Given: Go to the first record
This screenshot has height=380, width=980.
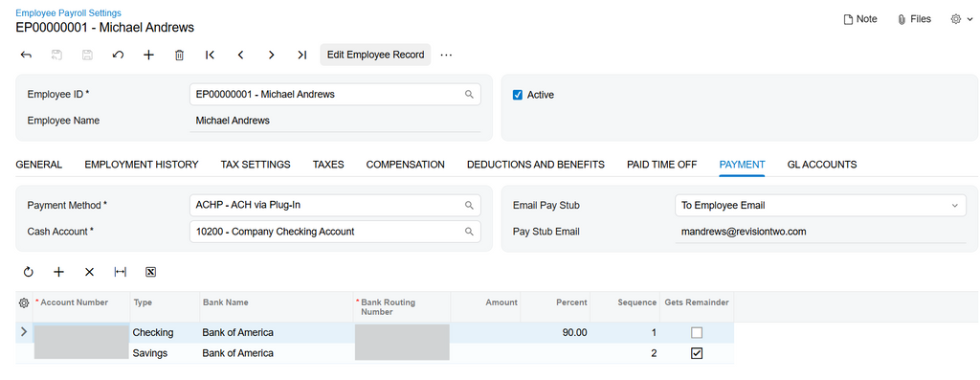Looking at the screenshot, I should [210, 55].
